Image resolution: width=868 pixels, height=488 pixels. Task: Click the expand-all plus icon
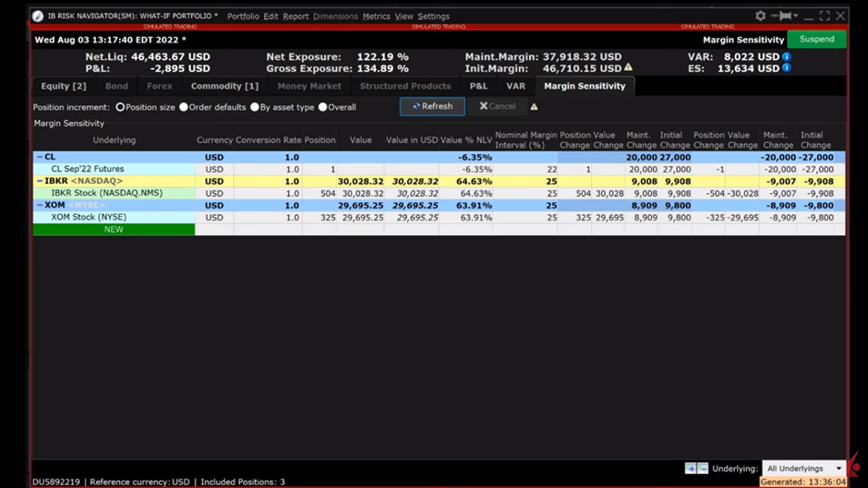coord(690,469)
